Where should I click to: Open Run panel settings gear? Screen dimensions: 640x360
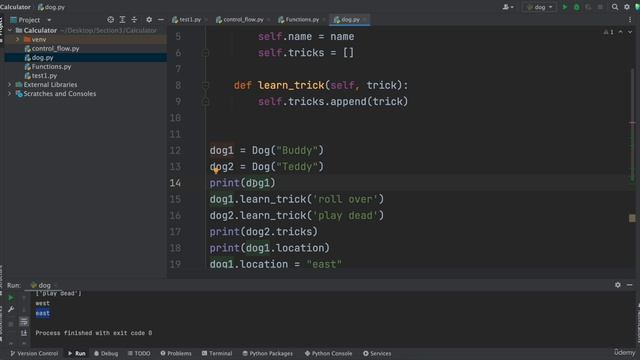click(618, 285)
